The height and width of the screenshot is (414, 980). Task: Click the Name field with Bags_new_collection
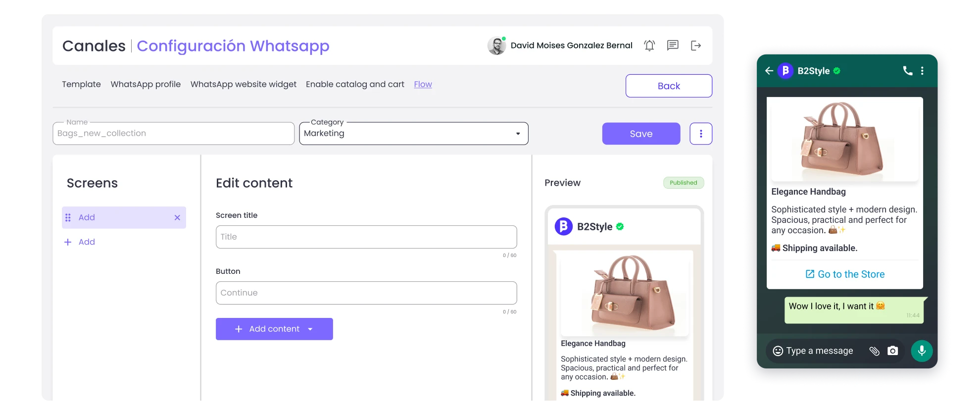point(173,134)
